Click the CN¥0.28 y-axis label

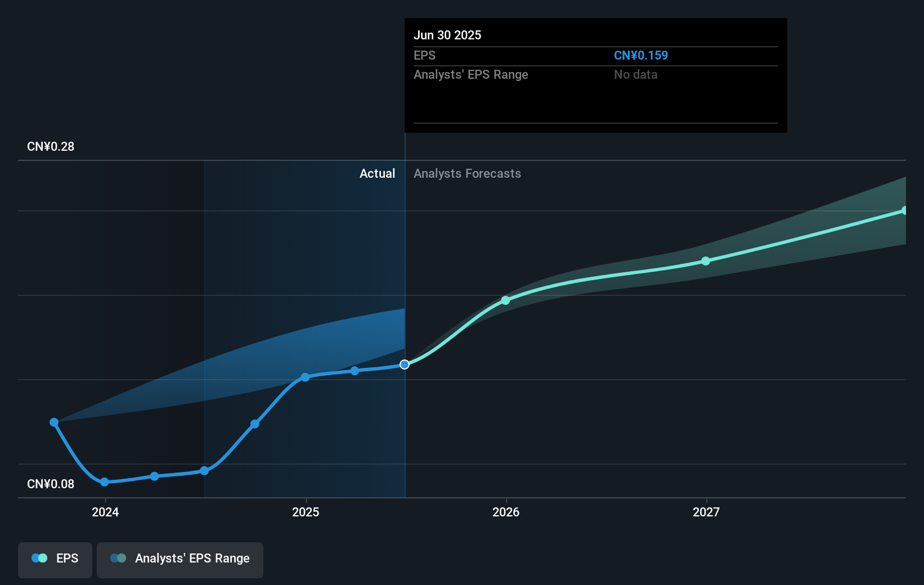[51, 147]
